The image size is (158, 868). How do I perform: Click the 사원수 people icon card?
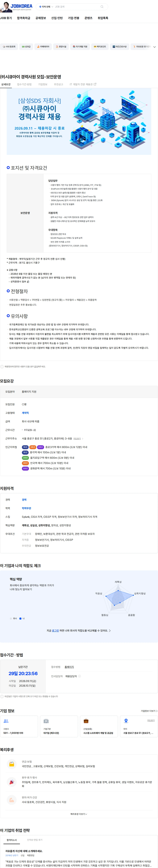tap(19, 726)
